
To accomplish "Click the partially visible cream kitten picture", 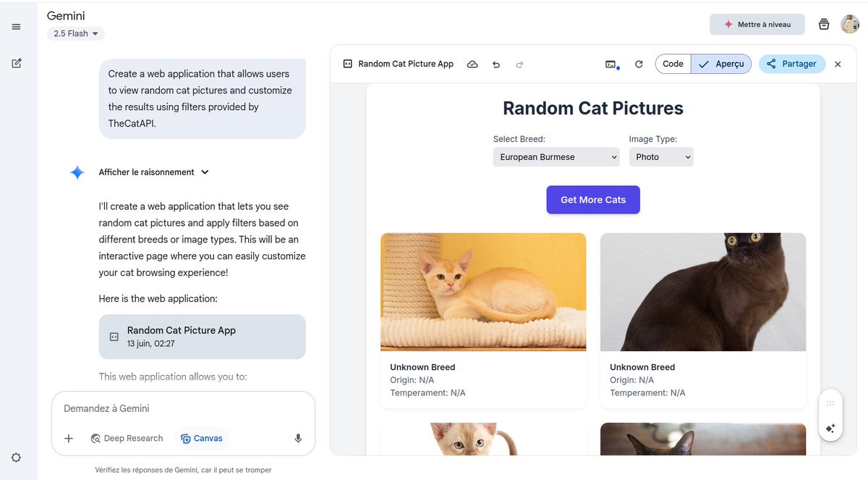I will (483, 439).
